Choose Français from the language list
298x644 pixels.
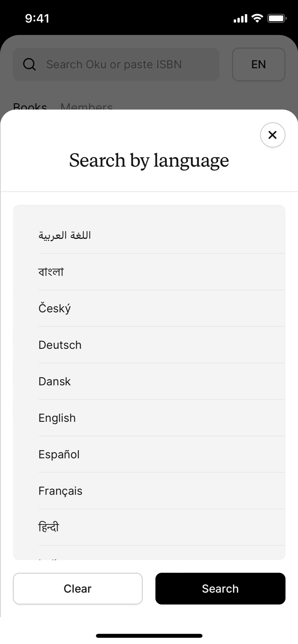click(60, 491)
